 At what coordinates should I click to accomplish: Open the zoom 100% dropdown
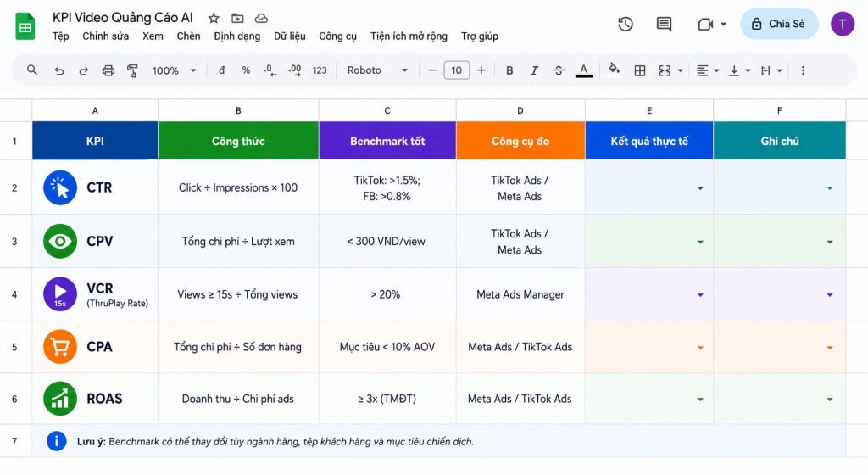point(174,70)
